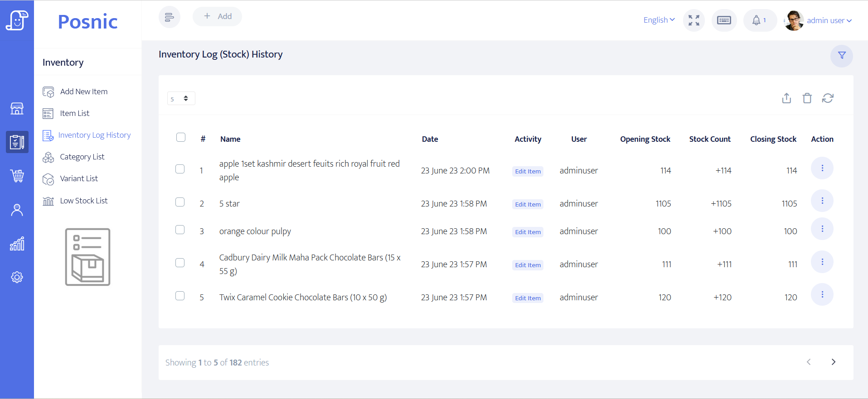Check the orange colour pulpy row

pyautogui.click(x=180, y=230)
